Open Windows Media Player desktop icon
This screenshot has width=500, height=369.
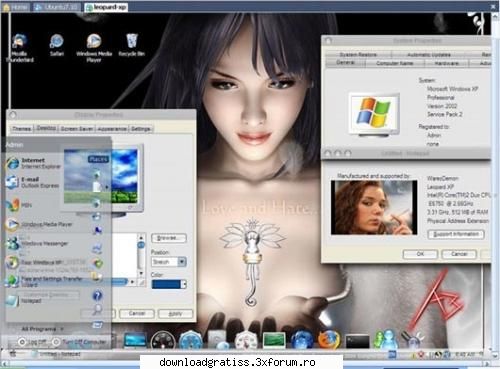click(x=94, y=48)
